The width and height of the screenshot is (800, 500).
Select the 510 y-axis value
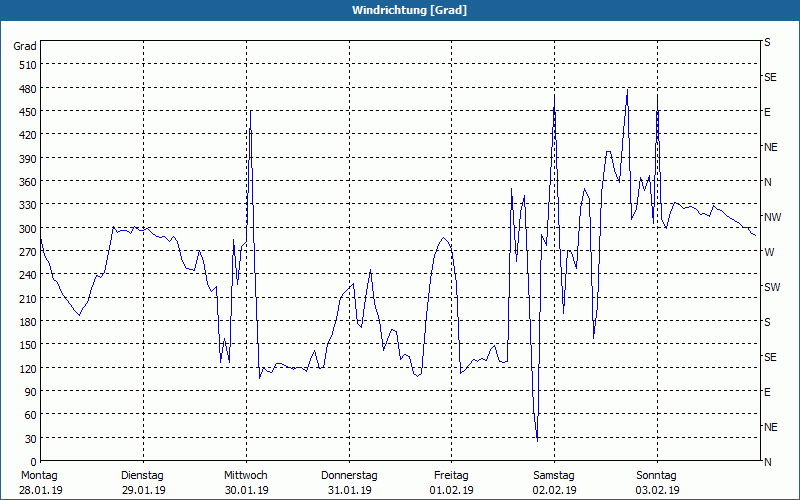(28, 65)
